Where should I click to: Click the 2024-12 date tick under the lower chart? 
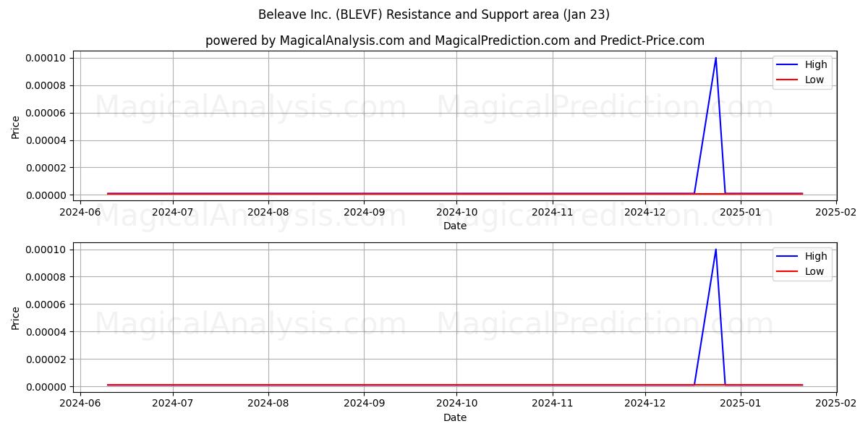point(645,404)
